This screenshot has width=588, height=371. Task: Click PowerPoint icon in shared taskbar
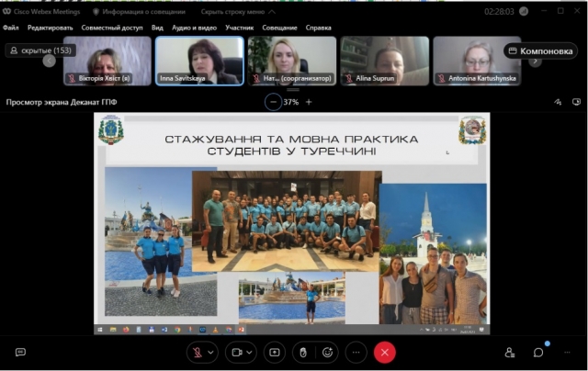(x=241, y=330)
